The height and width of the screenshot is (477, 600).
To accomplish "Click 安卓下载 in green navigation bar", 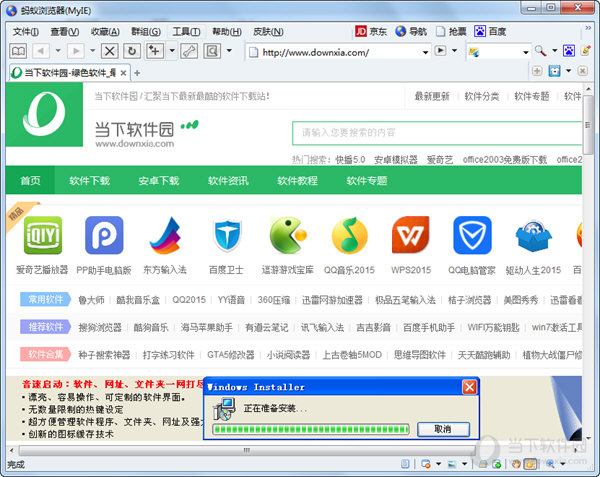I will 159,181.
